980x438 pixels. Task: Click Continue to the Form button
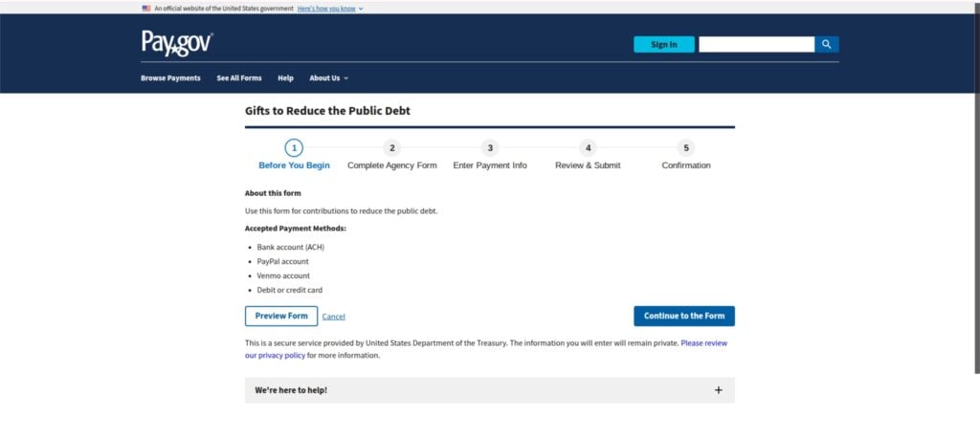pos(684,317)
